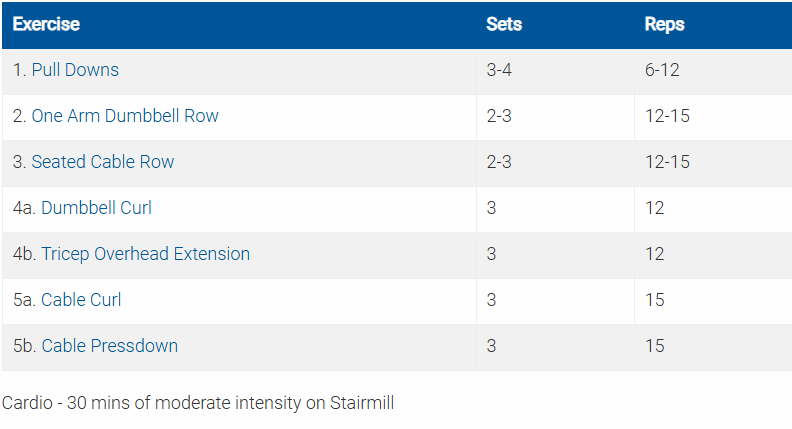Click the 6-12 reps cell for Pull Downs
The width and height of the screenshot is (792, 429).
663,70
